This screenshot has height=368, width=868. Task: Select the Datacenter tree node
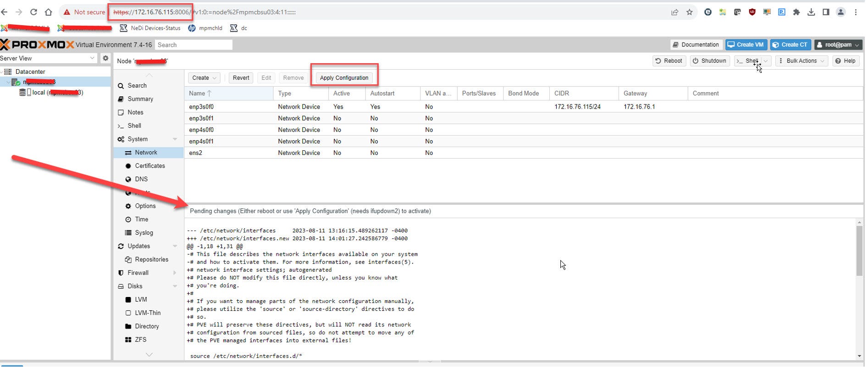point(30,71)
